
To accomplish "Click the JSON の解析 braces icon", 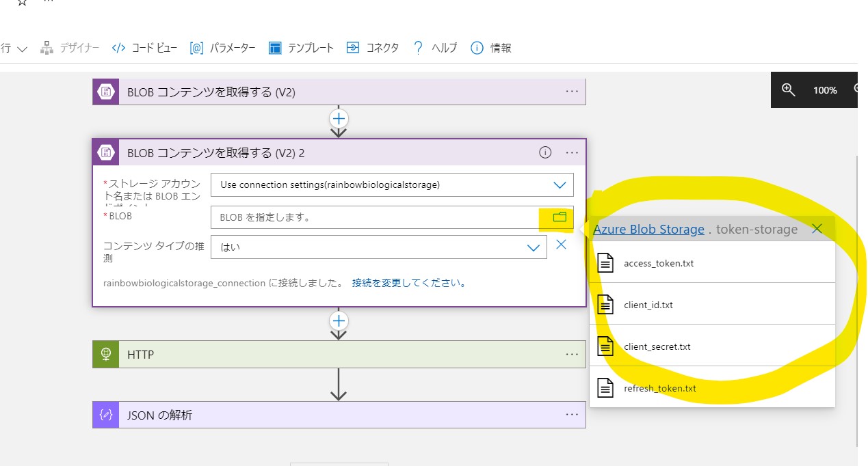I will pos(106,415).
